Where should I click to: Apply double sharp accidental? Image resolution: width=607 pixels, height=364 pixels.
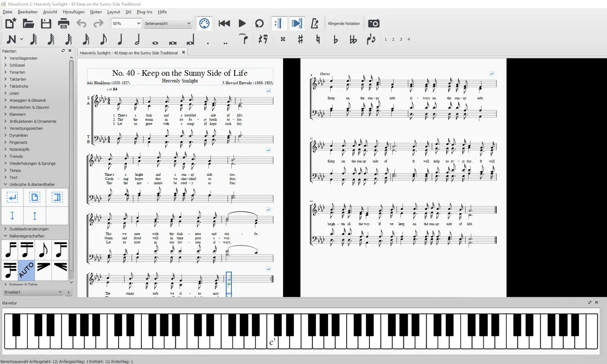pos(283,39)
